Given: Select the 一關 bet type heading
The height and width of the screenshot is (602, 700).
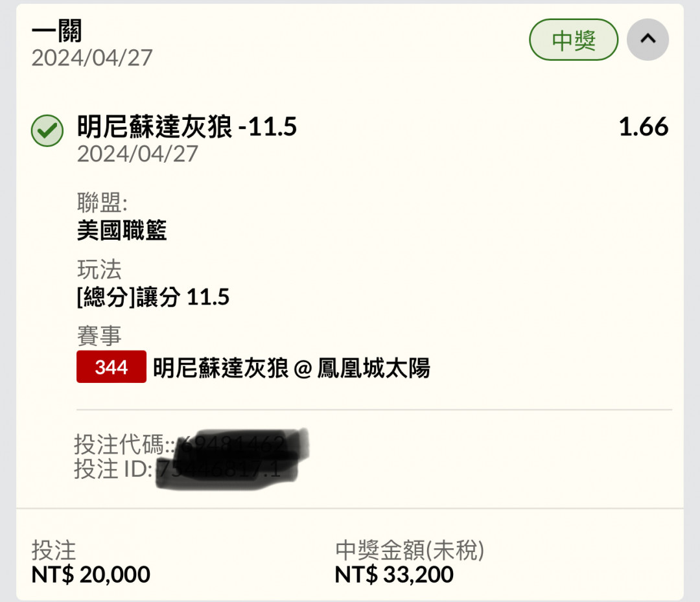Looking at the screenshot, I should click(x=56, y=31).
